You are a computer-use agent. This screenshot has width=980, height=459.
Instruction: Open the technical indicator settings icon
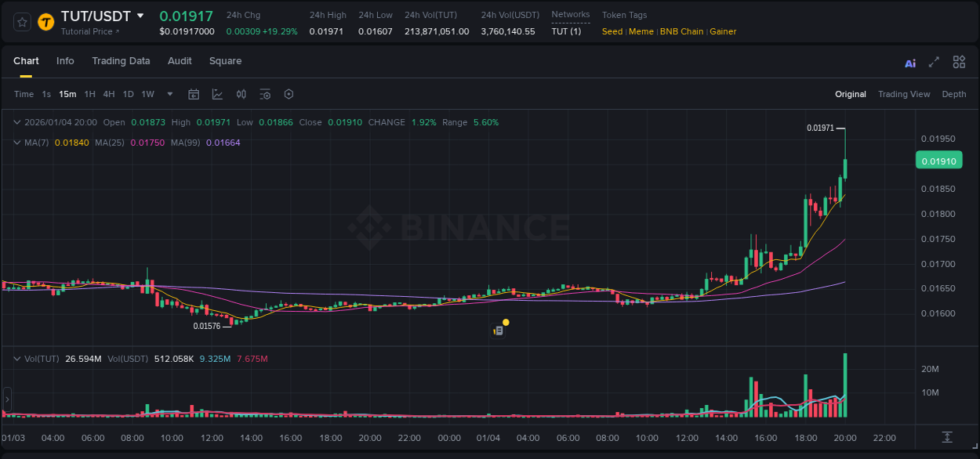click(x=265, y=94)
